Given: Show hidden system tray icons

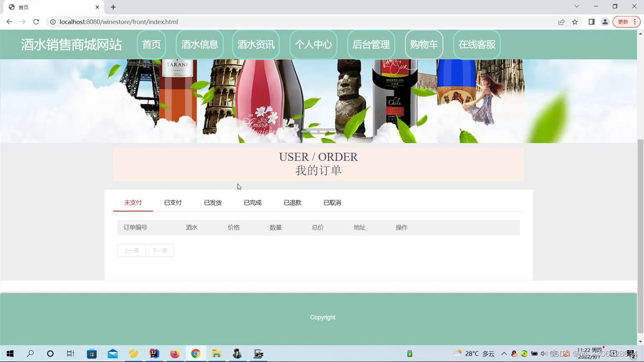Looking at the screenshot, I should pos(504,354).
